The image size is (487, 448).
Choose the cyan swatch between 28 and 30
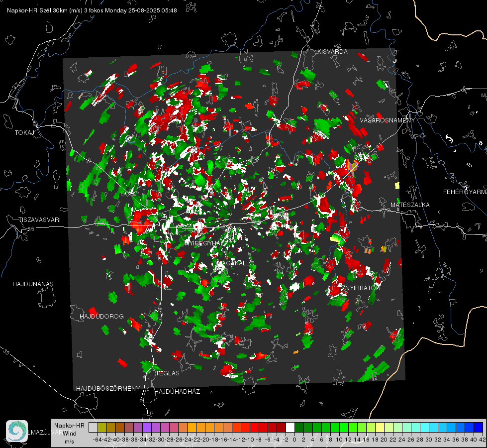click(425, 427)
